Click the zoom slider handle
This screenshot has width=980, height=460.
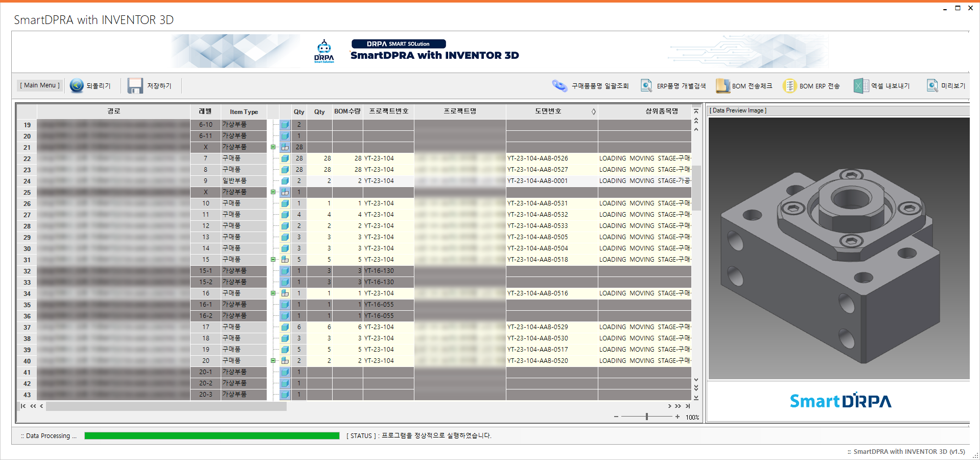click(647, 417)
